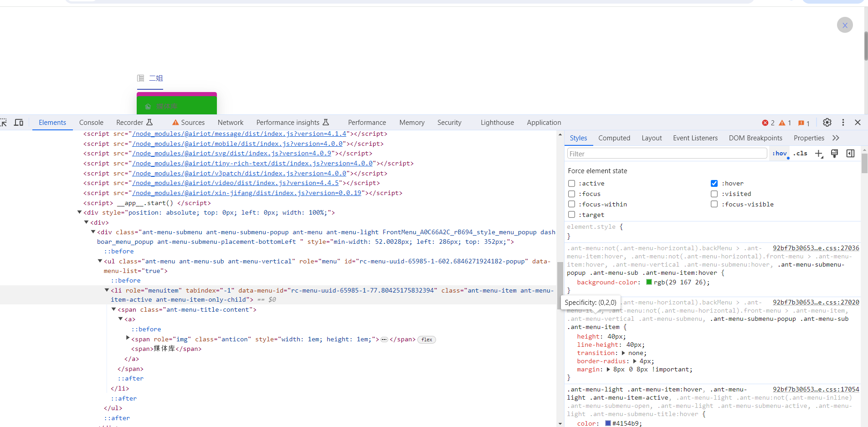The image size is (868, 427).
Task: Collapse the span ant-menu-title-content node
Action: coord(113,309)
